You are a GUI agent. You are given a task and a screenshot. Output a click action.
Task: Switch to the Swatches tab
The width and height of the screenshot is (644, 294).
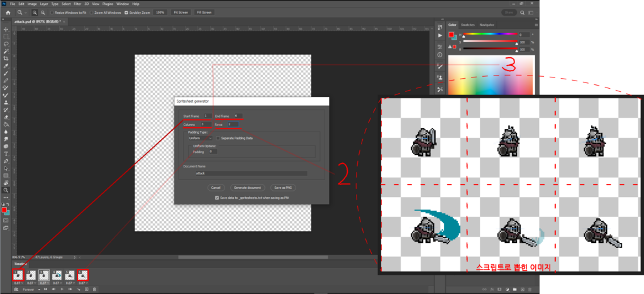click(x=467, y=25)
